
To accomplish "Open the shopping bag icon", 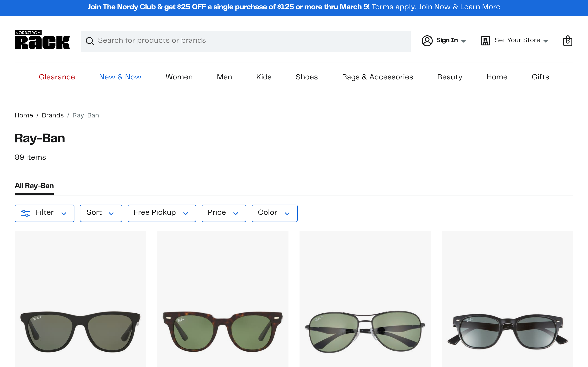I will click(567, 41).
